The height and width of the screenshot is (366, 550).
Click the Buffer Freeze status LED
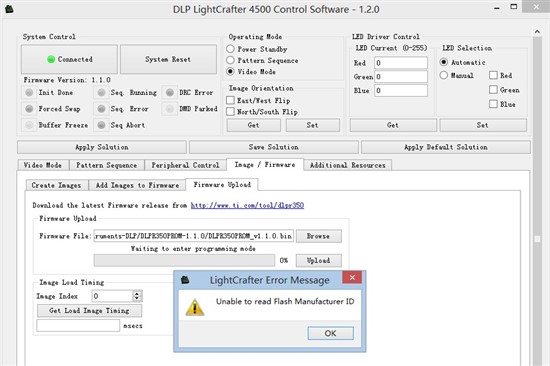point(29,125)
